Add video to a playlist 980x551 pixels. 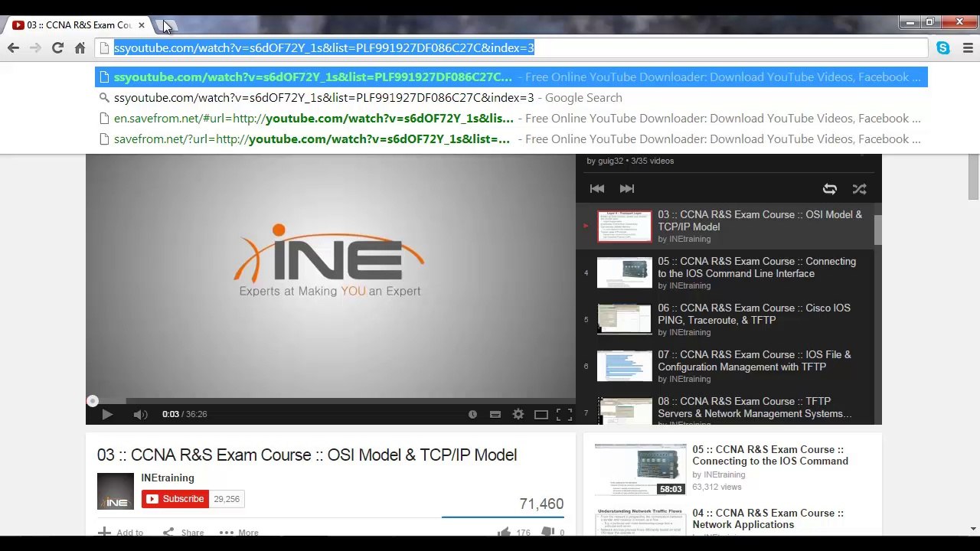[121, 532]
